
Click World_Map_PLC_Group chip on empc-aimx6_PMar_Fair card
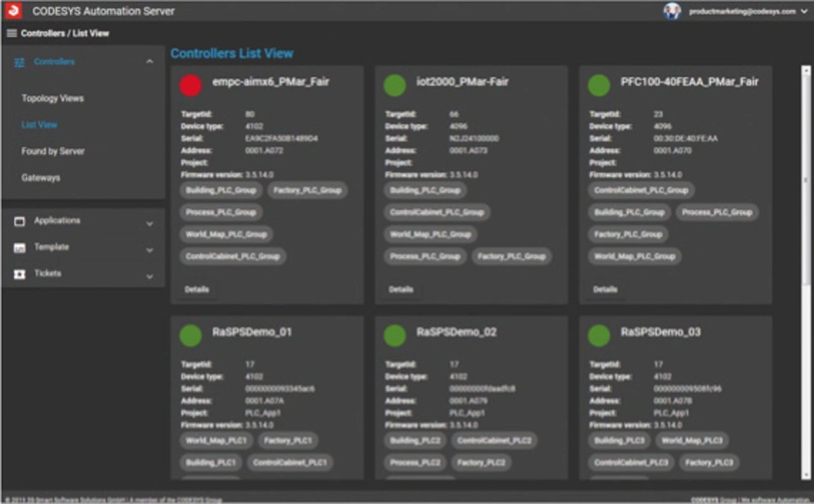pos(226,235)
